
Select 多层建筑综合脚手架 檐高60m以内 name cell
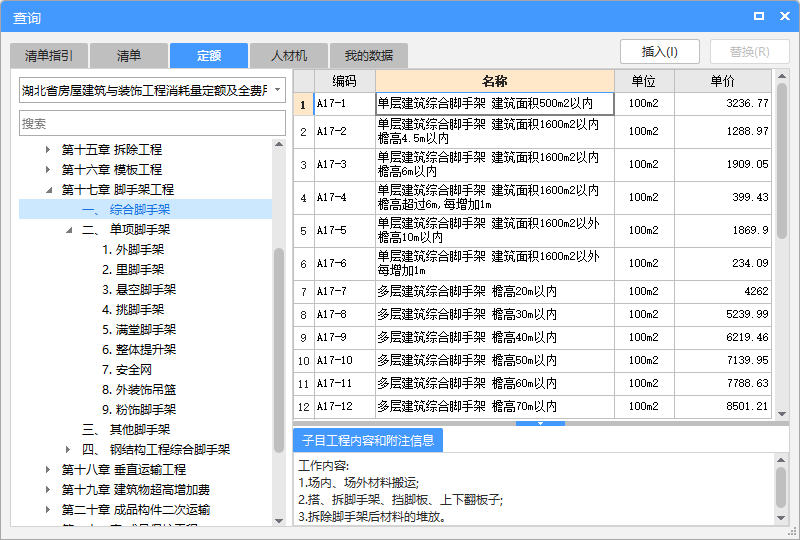coord(494,383)
